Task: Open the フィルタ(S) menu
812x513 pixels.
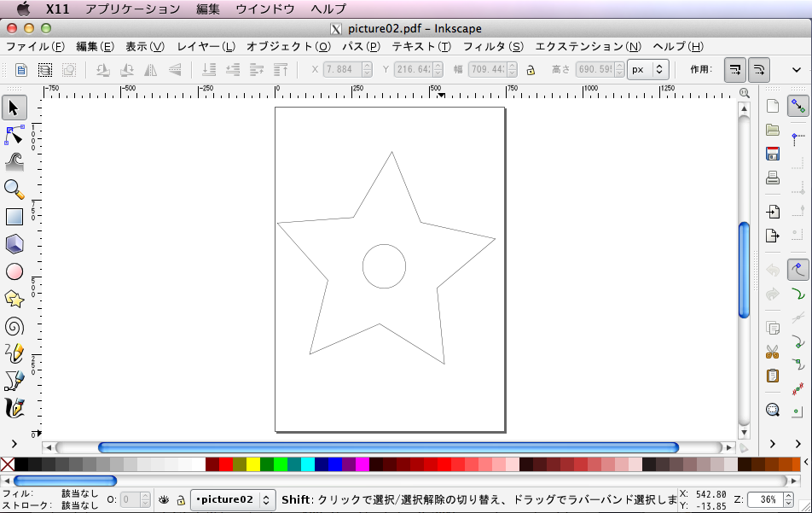Action: [x=493, y=47]
